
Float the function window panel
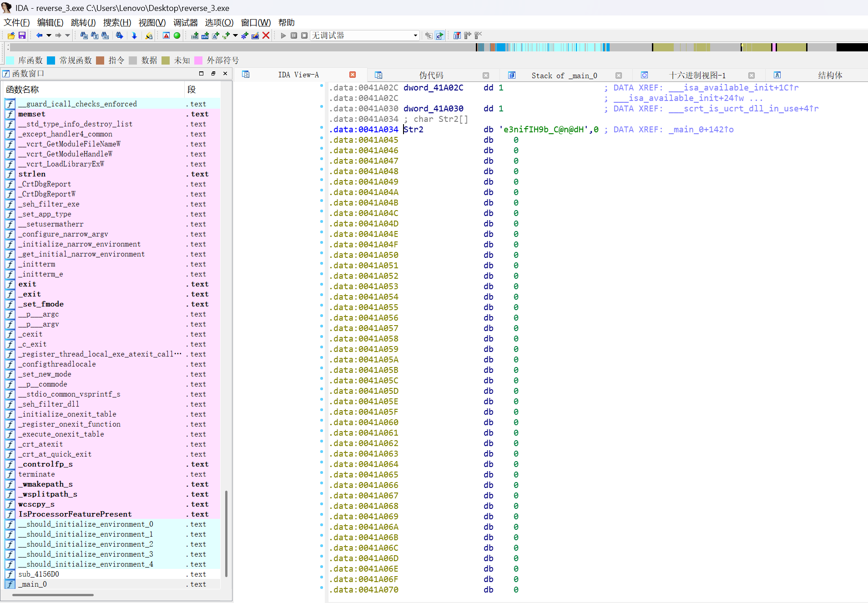[x=213, y=73]
